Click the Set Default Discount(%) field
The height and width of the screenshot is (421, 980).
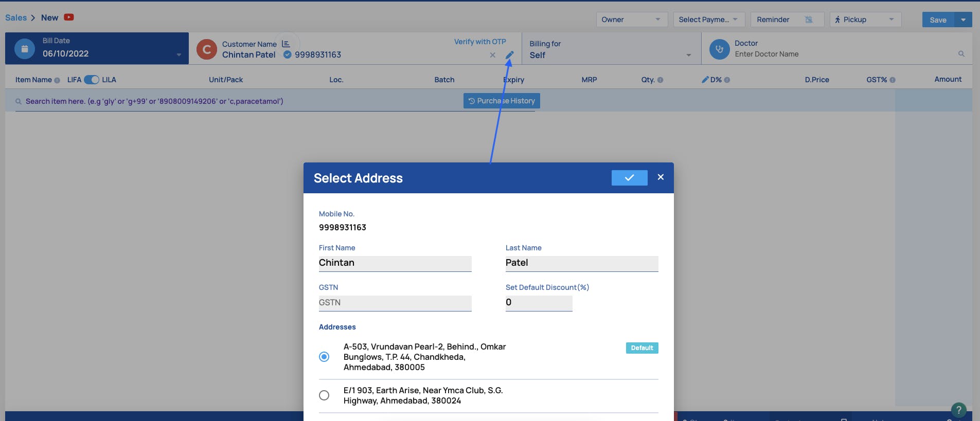539,303
